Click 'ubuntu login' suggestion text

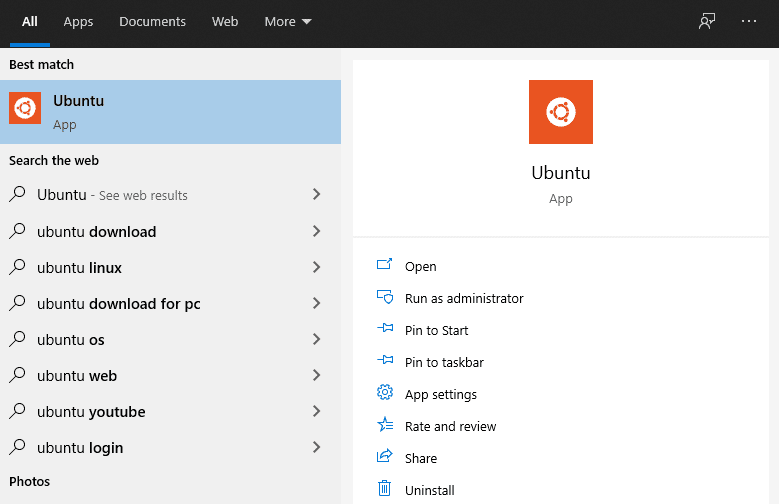(x=80, y=448)
